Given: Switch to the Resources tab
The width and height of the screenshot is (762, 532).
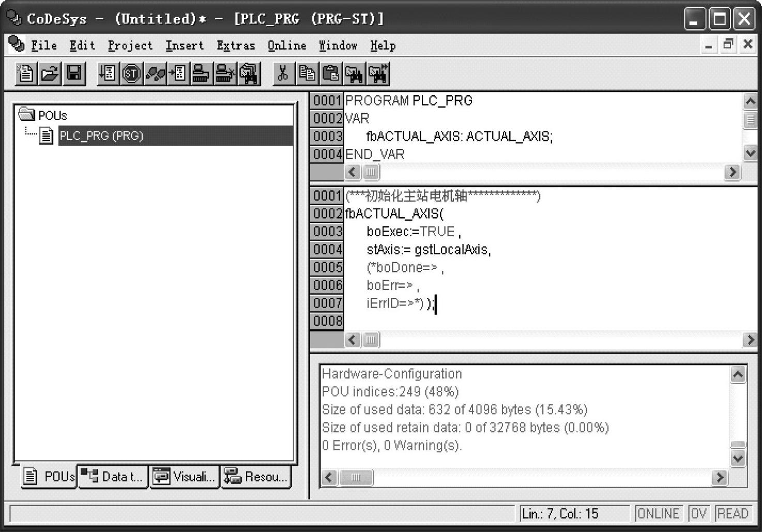Looking at the screenshot, I should click(x=256, y=476).
